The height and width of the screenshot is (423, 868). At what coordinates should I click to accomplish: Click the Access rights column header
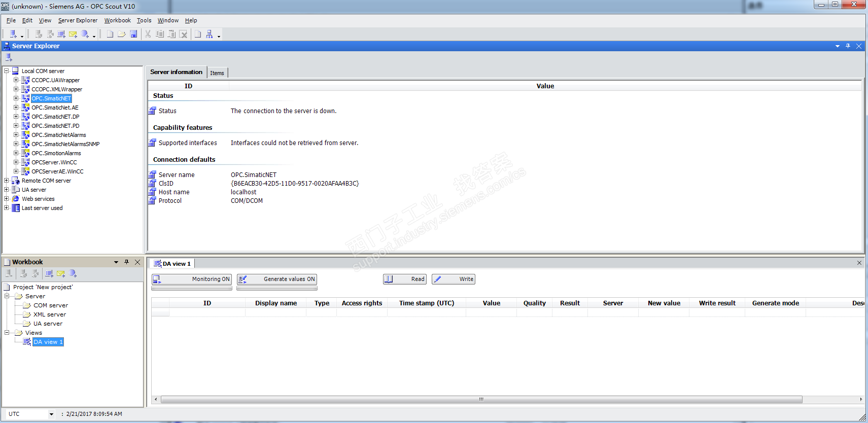point(362,303)
